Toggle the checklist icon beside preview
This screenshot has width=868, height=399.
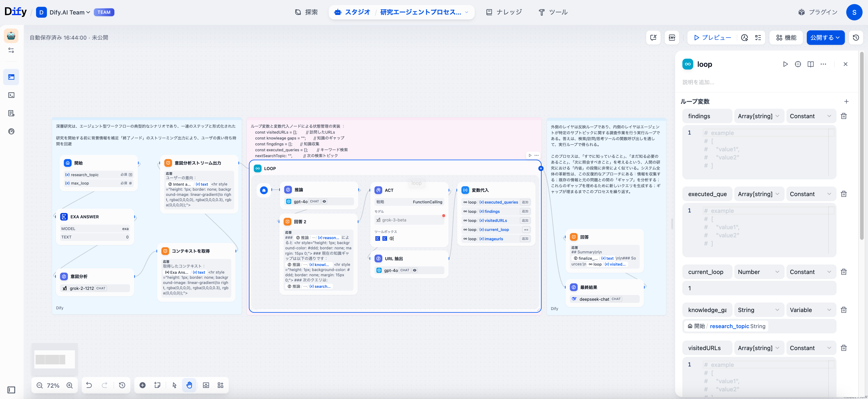click(758, 38)
